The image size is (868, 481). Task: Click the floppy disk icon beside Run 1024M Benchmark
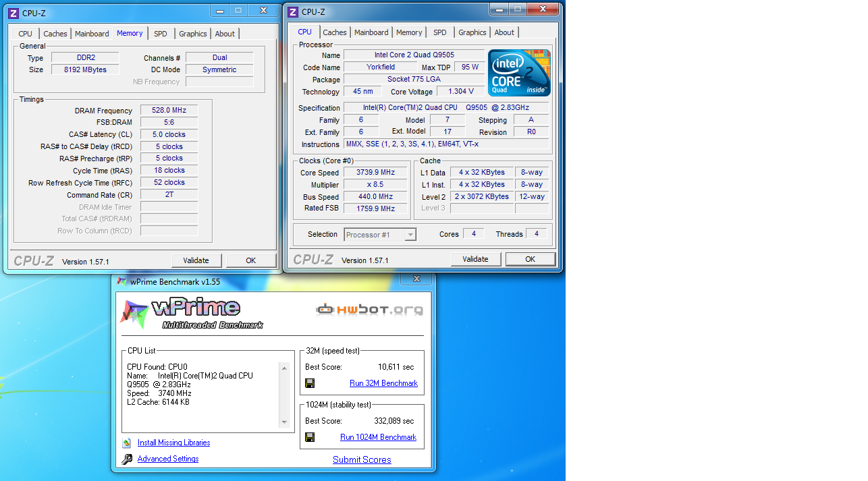tap(310, 437)
